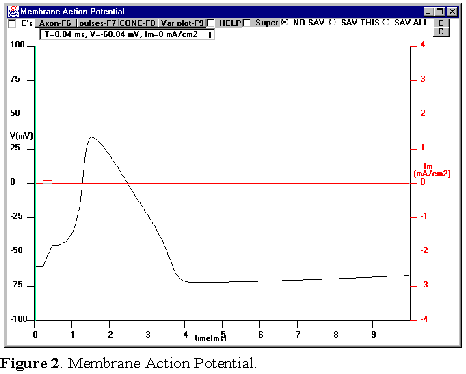466x374 pixels.
Task: Click the application icon in title bar
Action: (14, 12)
